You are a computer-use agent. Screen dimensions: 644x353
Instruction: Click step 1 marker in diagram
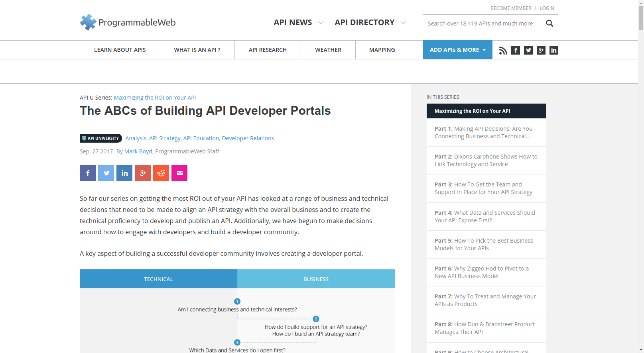point(237,302)
